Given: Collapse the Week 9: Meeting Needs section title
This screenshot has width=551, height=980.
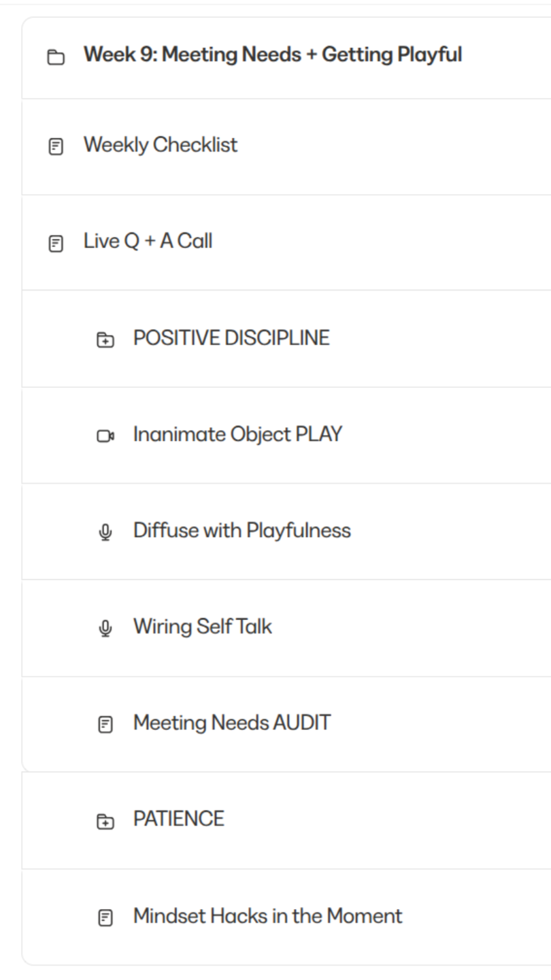Looking at the screenshot, I should click(272, 54).
